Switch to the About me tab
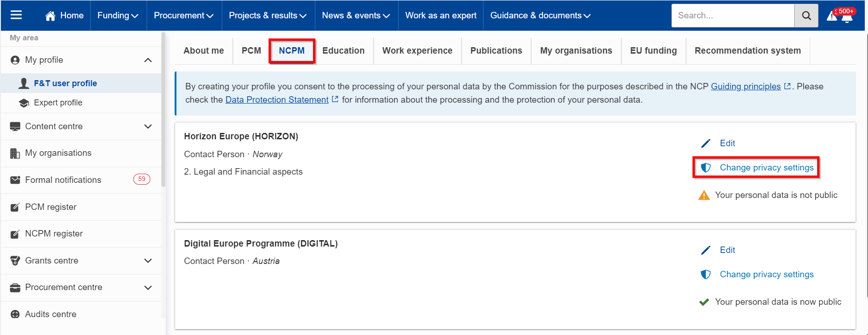Viewport: 868px width, 335px height. click(203, 51)
